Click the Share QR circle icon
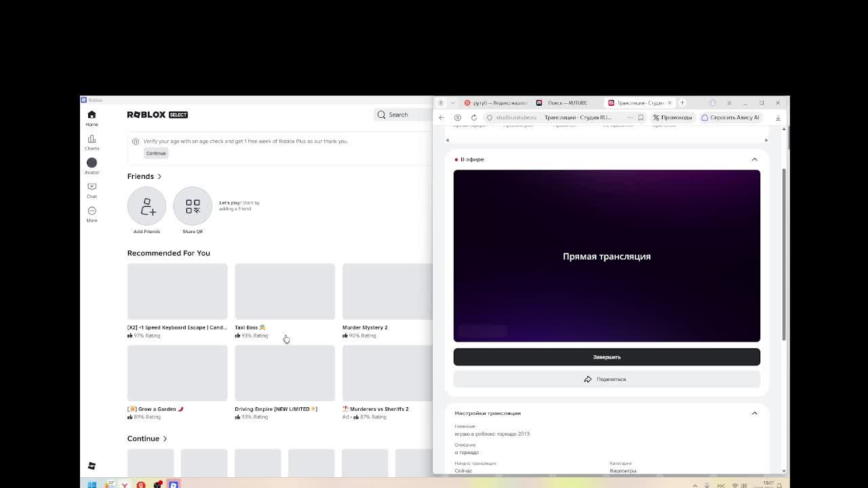868x488 pixels. (x=193, y=206)
